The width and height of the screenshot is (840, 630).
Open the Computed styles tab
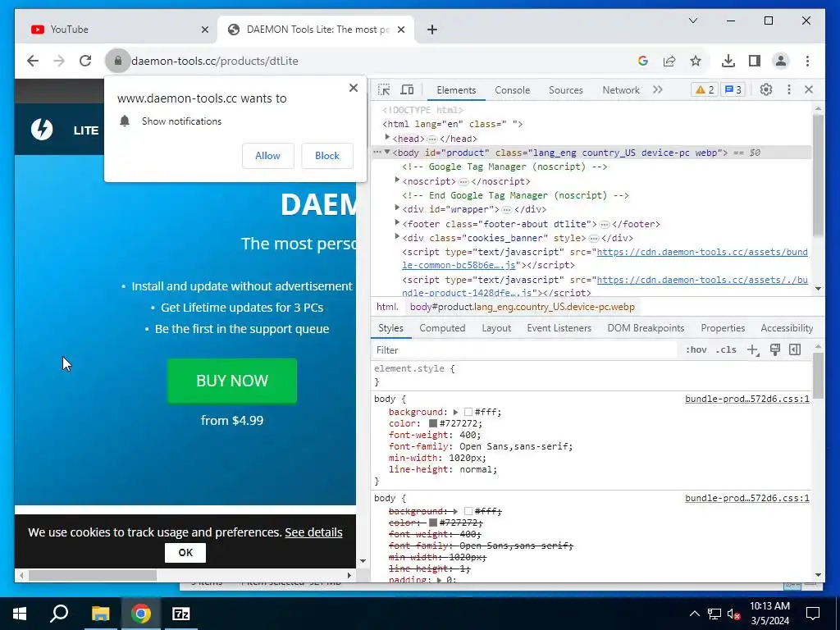[442, 328]
